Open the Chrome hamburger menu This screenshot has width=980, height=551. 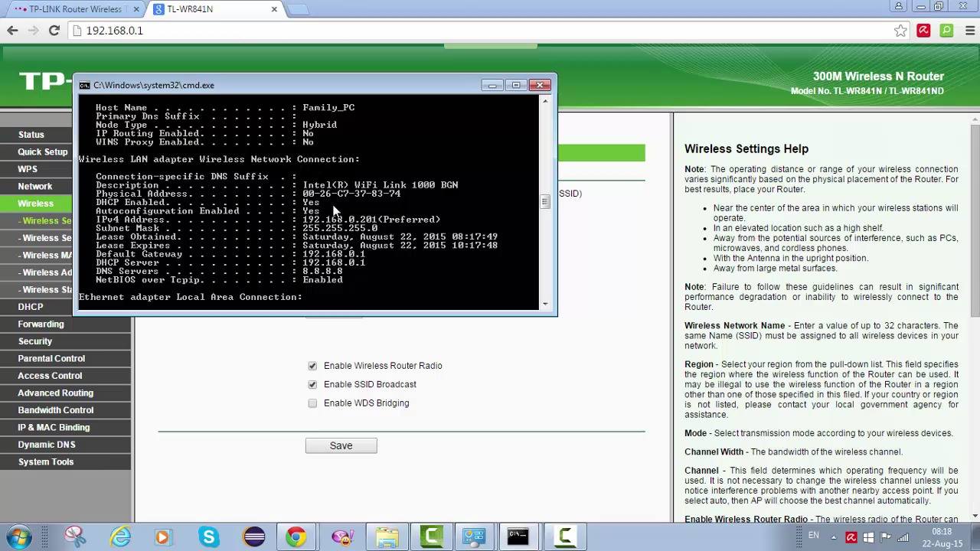[x=970, y=31]
